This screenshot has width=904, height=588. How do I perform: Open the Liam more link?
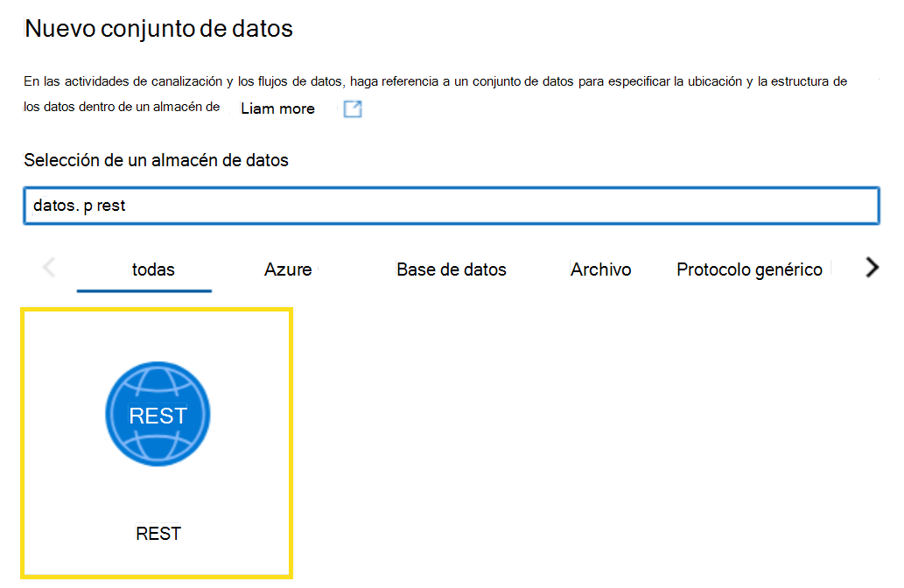(x=277, y=108)
